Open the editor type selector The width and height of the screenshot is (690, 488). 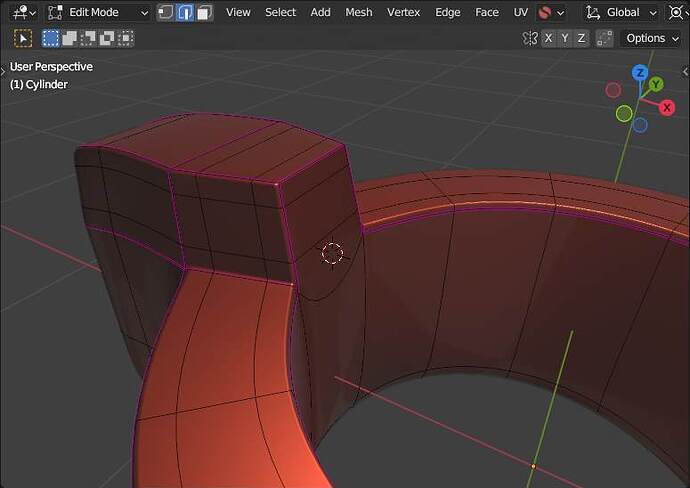point(24,12)
